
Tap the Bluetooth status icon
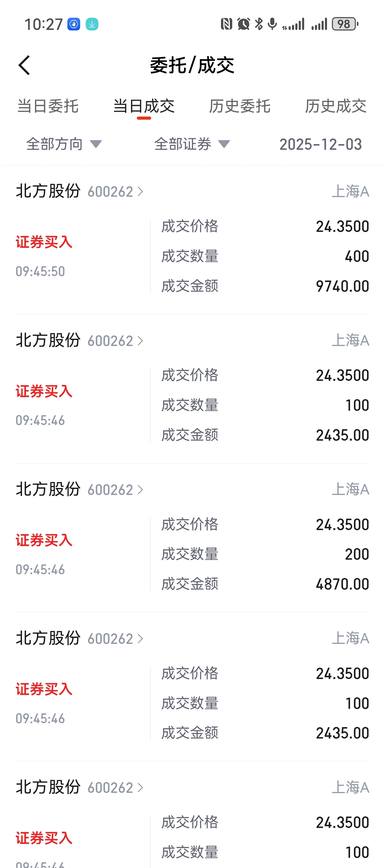tap(259, 24)
